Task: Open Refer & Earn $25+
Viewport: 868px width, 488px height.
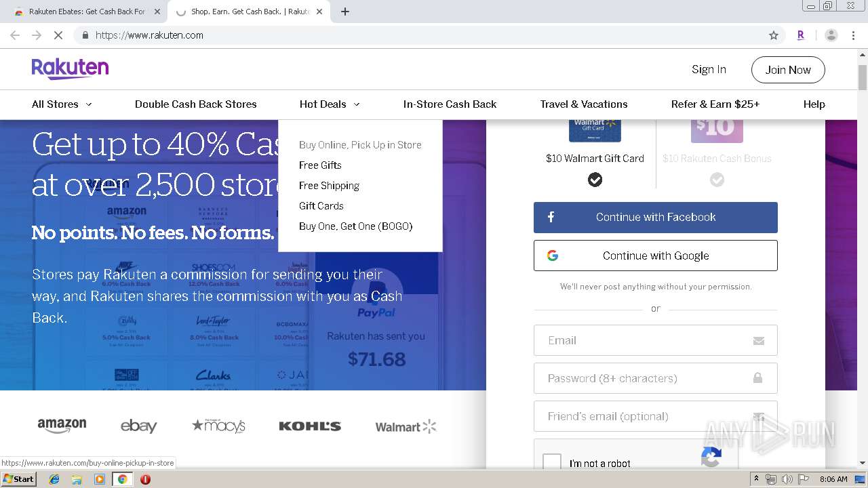Action: [x=715, y=104]
